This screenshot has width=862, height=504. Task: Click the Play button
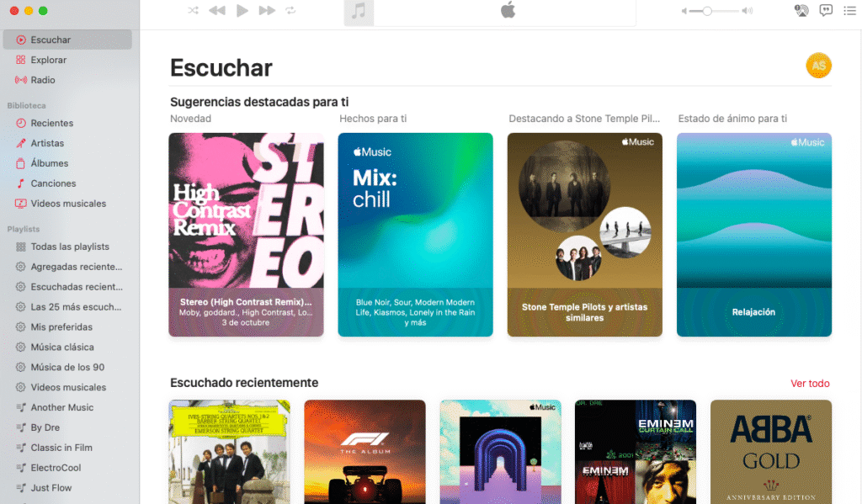point(242,11)
